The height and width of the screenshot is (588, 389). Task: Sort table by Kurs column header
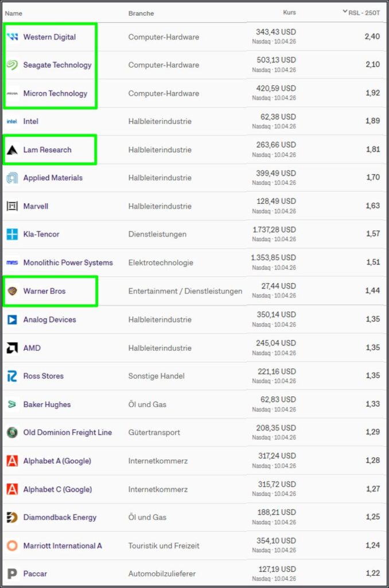point(289,12)
